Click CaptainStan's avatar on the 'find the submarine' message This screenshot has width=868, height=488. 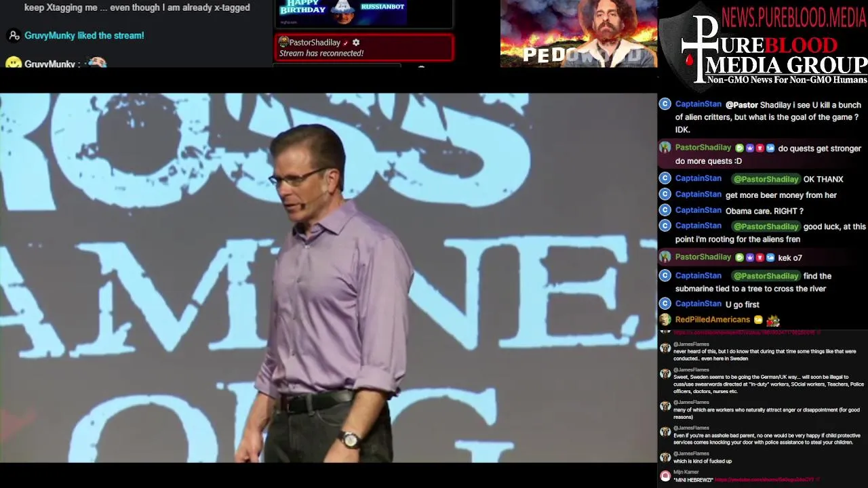pos(665,275)
